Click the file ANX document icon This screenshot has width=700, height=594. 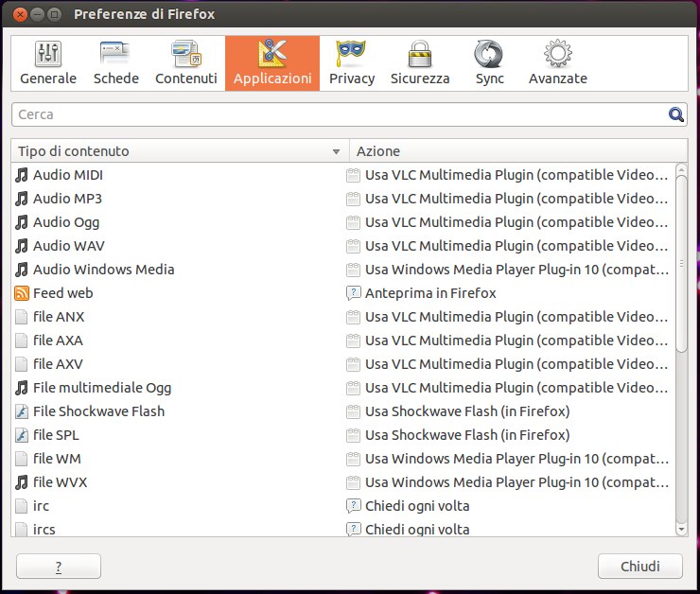click(22, 317)
